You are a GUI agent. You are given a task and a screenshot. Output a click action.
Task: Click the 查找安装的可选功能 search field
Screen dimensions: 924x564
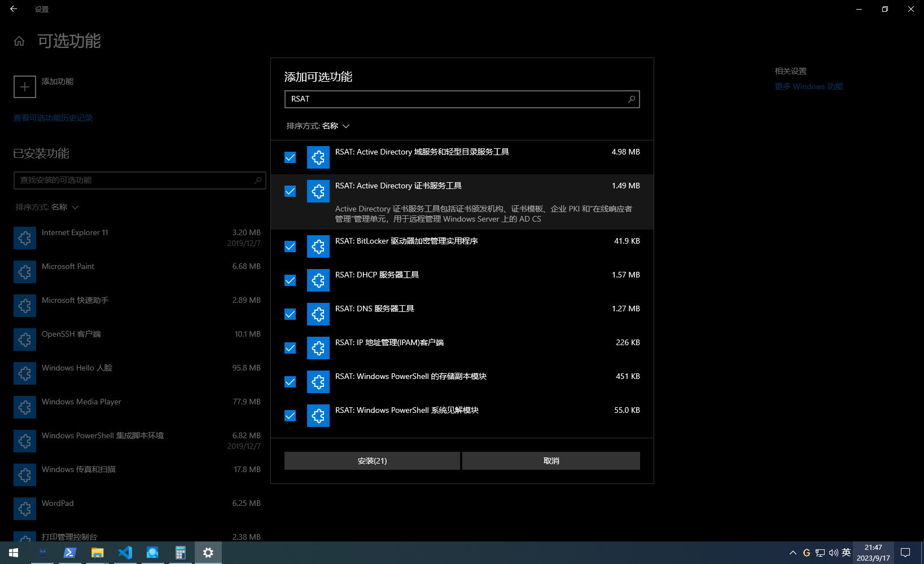tap(139, 180)
